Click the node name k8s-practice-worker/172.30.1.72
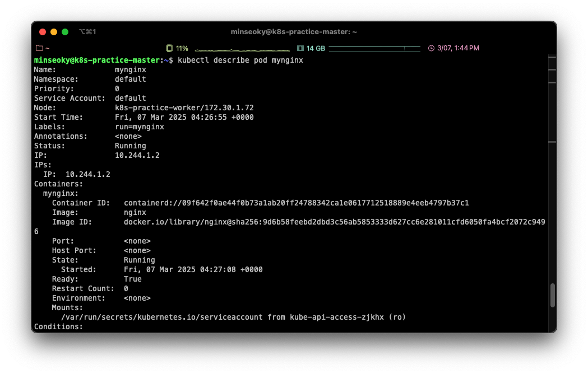Viewport: 588px width, 374px height. 184,107
